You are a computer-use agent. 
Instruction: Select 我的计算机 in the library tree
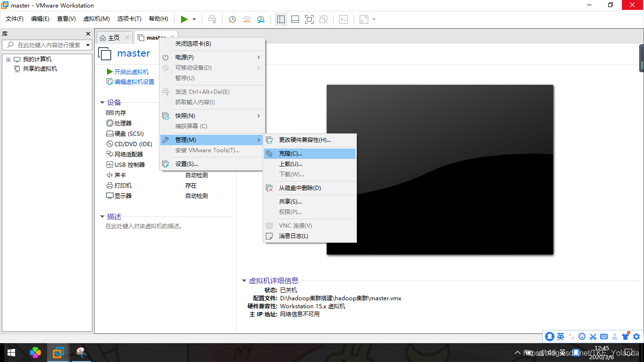point(37,59)
